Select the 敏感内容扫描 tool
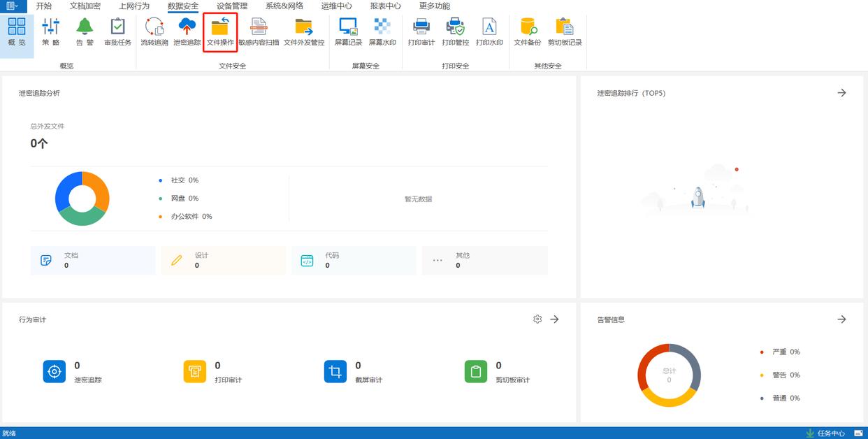Screen dimensions: 868x439 click(259, 32)
